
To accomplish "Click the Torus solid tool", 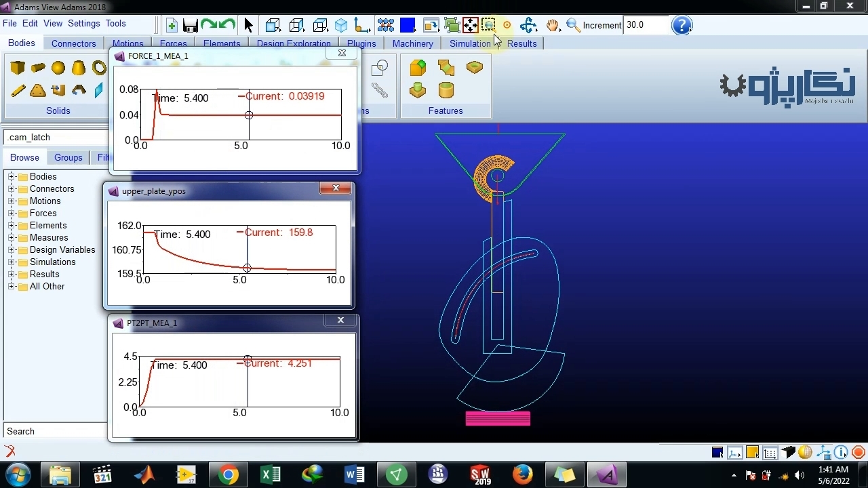I will coord(100,68).
